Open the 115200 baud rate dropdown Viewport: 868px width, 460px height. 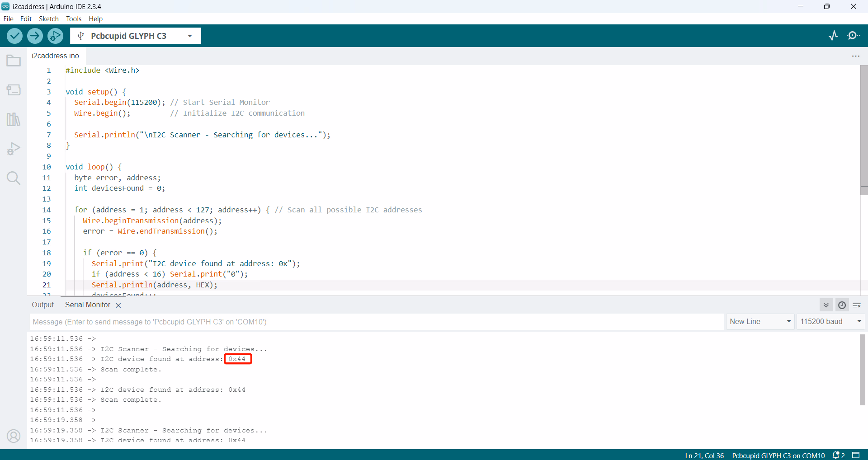pos(831,321)
